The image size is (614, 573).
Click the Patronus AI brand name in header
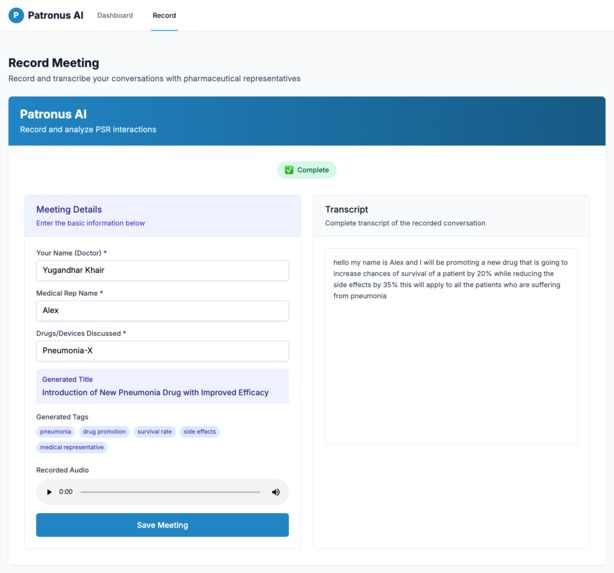point(56,15)
